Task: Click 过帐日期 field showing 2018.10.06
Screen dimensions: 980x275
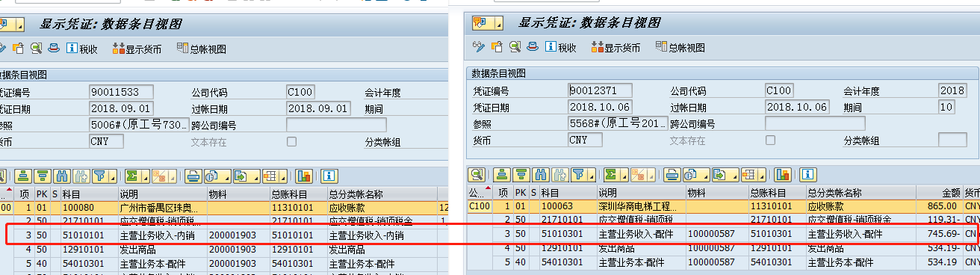Action: [798, 107]
